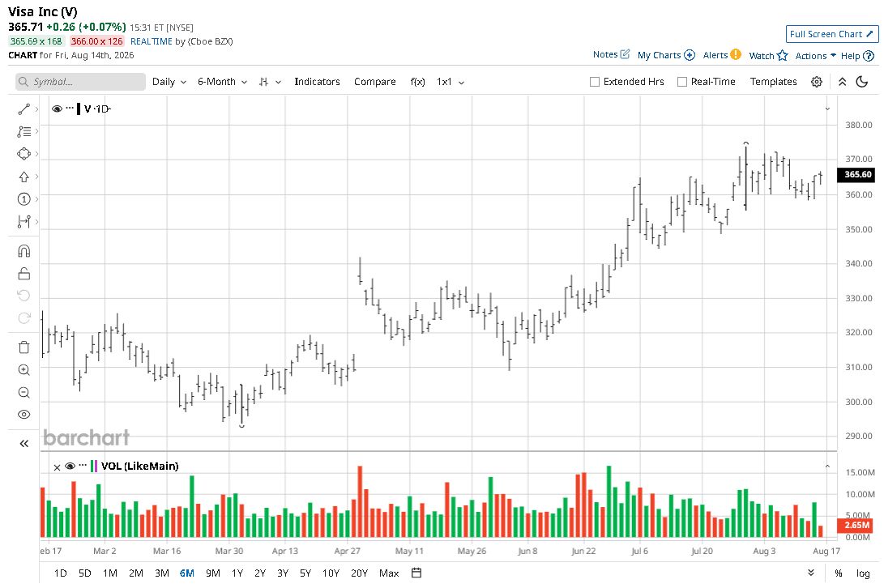The width and height of the screenshot is (884, 588).
Task: Collapse the volume pane caret
Action: [x=827, y=467]
